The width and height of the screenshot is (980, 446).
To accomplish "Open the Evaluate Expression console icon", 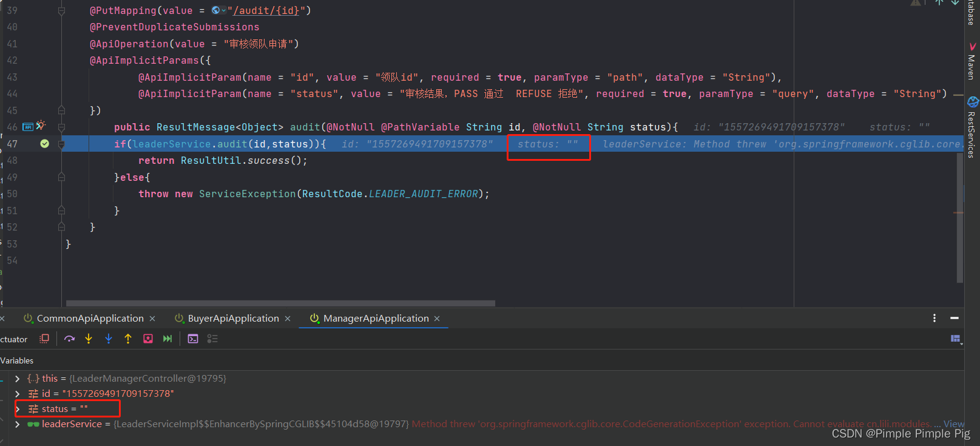I will tap(193, 339).
